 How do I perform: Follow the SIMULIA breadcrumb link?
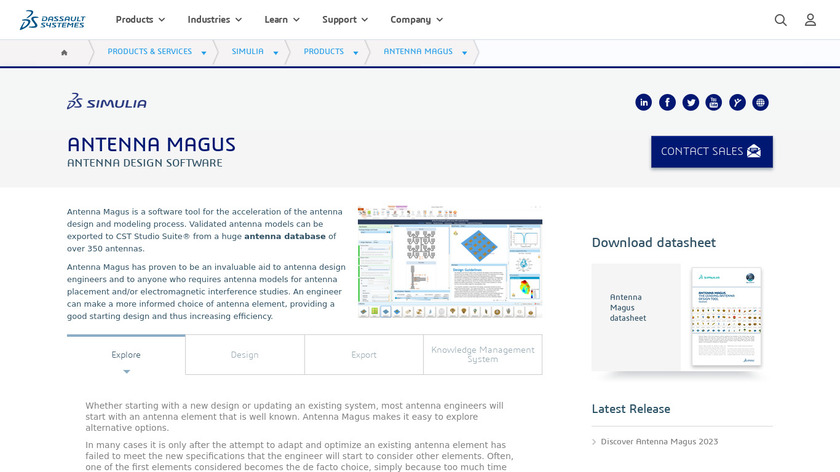(248, 51)
